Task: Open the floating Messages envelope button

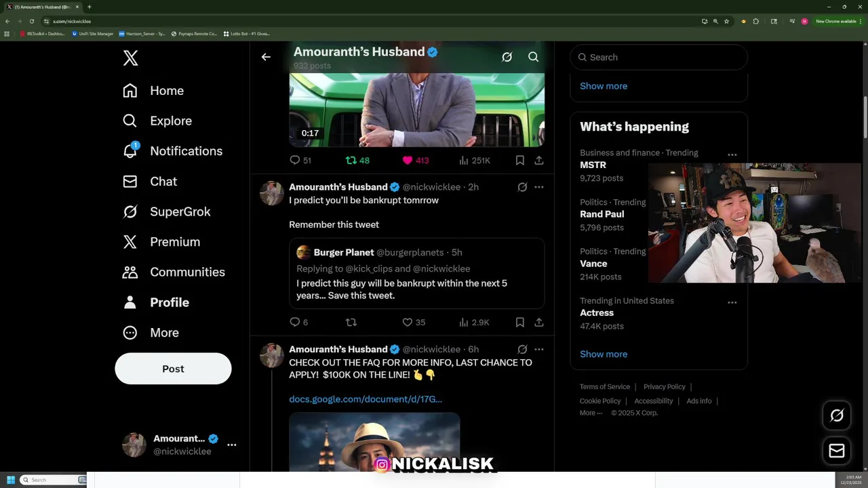Action: click(837, 451)
